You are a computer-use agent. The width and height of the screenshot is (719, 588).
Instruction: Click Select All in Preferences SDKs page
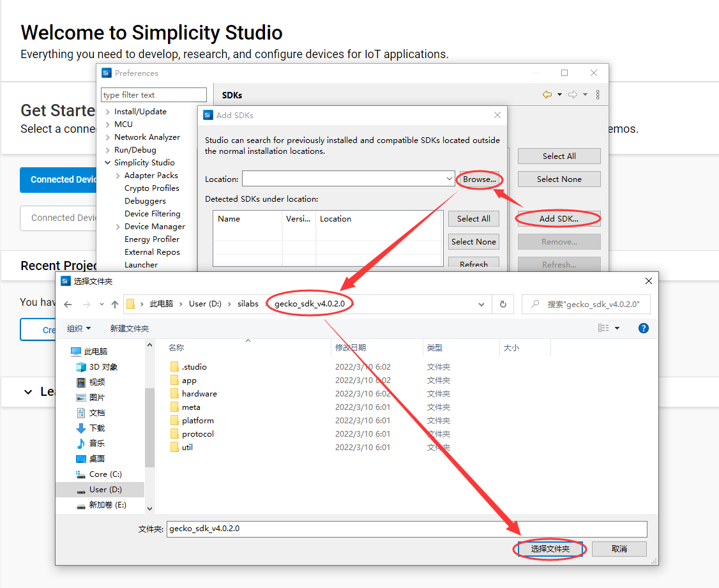pyautogui.click(x=559, y=156)
